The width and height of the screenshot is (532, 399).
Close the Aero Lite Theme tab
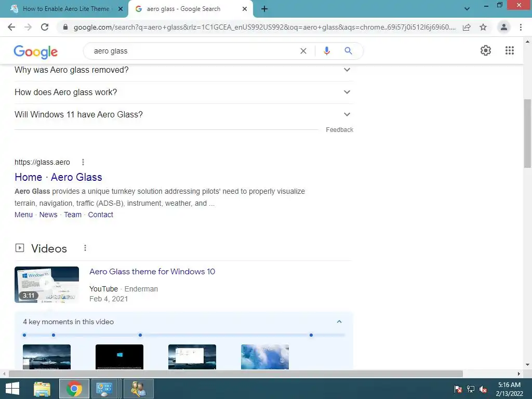pos(121,9)
